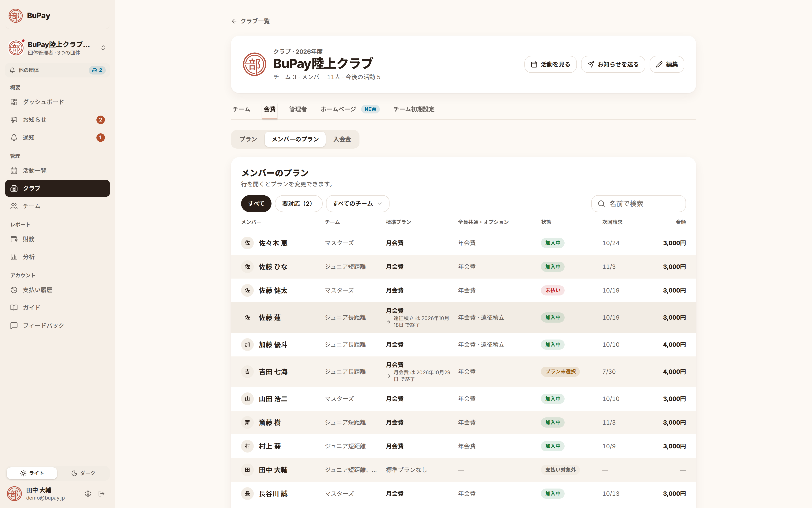This screenshot has height=508, width=812.
Task: Expand the BuPay陸上クラブ organization switcher
Action: pyautogui.click(x=57, y=48)
